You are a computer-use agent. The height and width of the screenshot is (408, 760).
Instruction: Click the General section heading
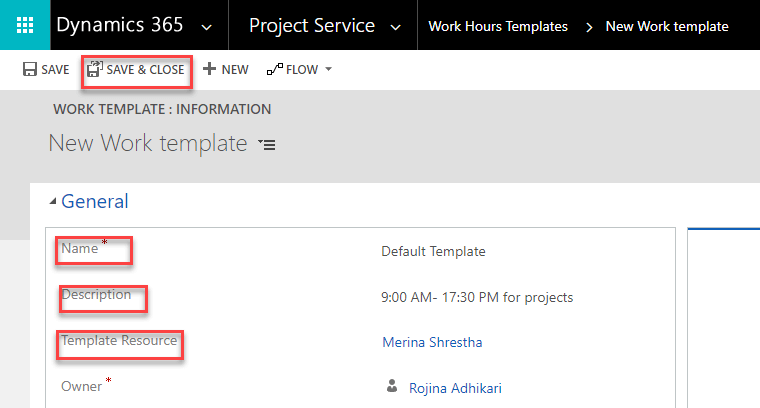point(95,201)
